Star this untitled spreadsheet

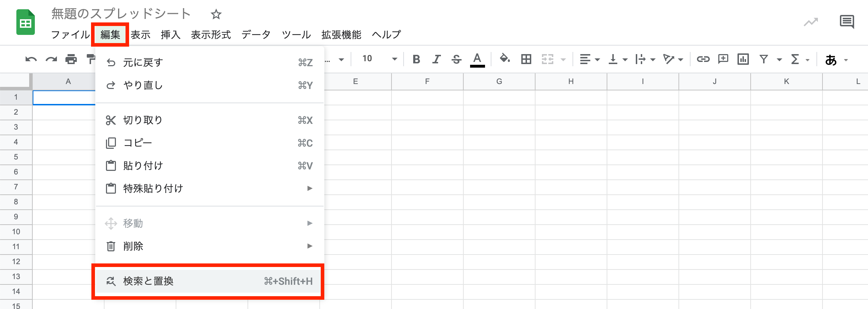tap(216, 15)
